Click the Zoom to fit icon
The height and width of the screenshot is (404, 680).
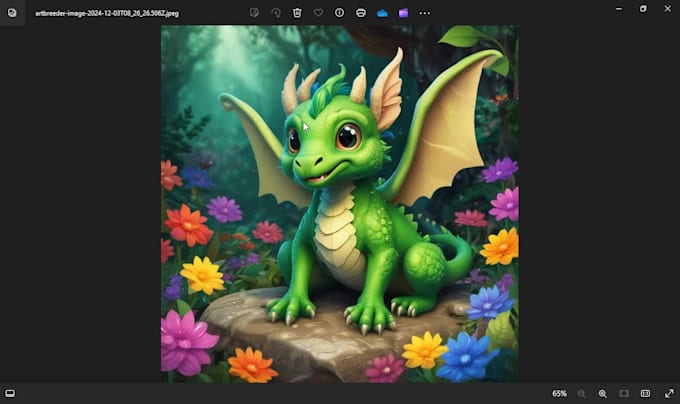[x=624, y=393]
